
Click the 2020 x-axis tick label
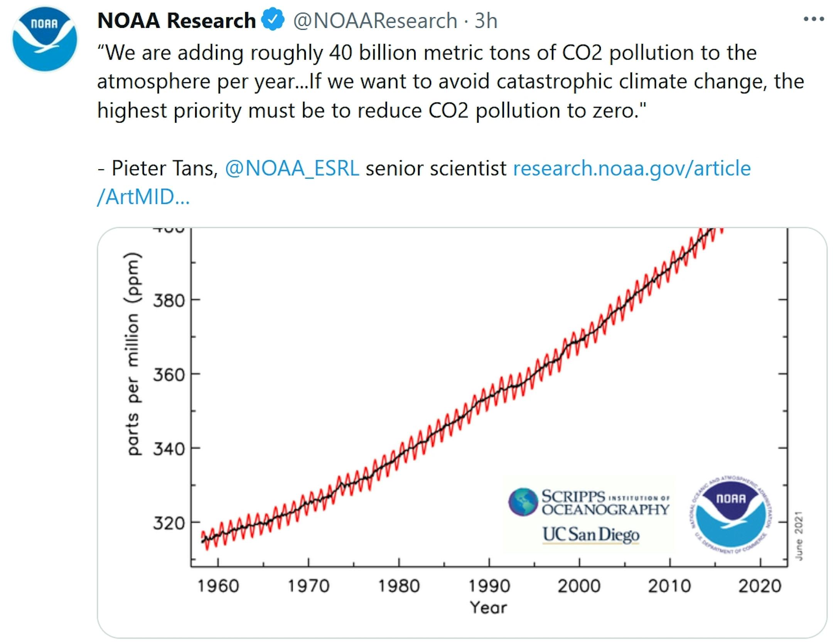760,586
